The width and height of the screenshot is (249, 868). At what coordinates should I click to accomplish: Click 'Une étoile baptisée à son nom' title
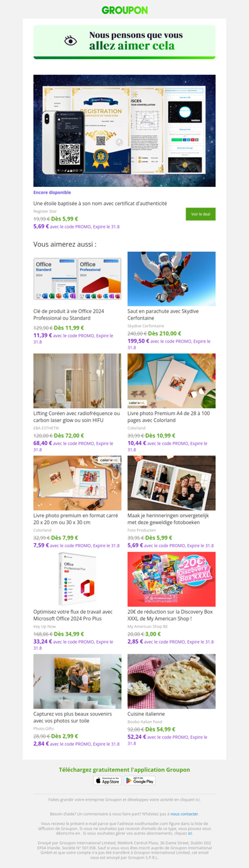click(100, 203)
